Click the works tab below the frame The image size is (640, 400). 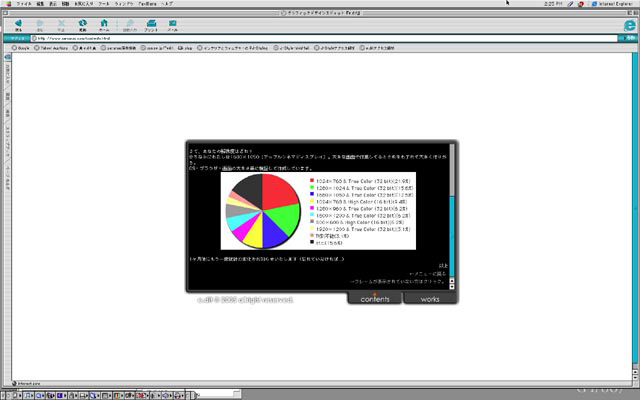tap(430, 299)
